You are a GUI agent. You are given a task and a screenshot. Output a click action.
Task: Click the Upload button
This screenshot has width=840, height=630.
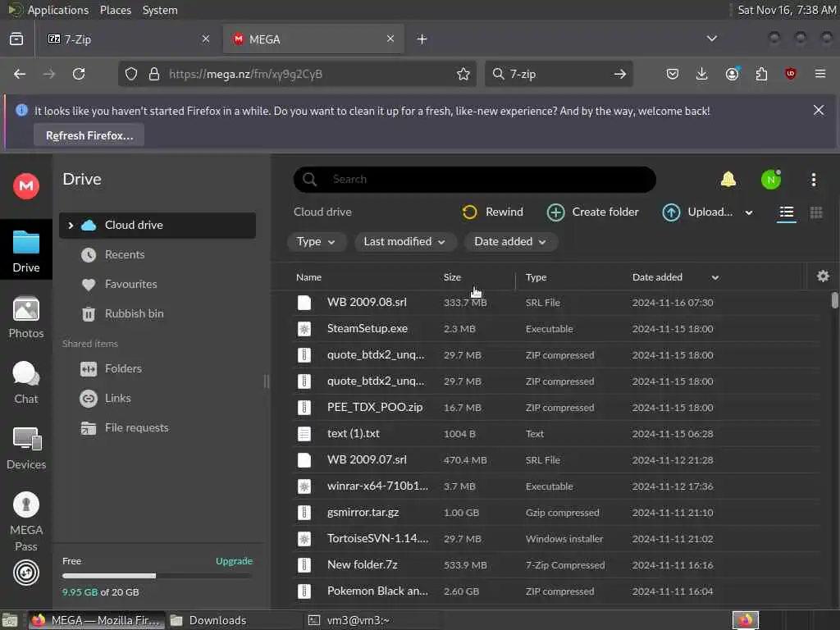click(697, 212)
